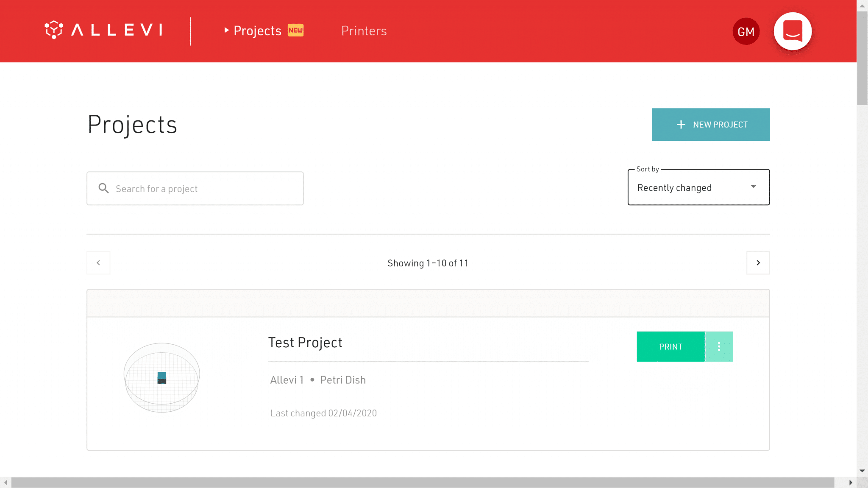Print the Test Project

point(670,347)
